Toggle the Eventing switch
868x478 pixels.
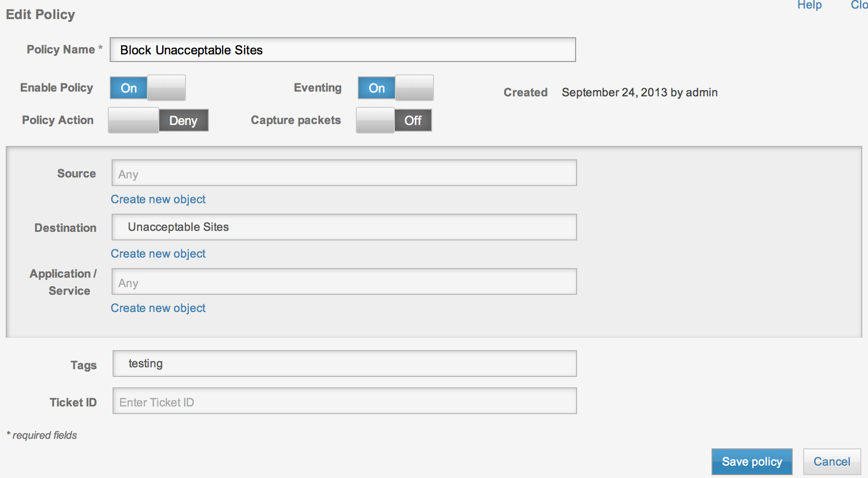point(396,88)
